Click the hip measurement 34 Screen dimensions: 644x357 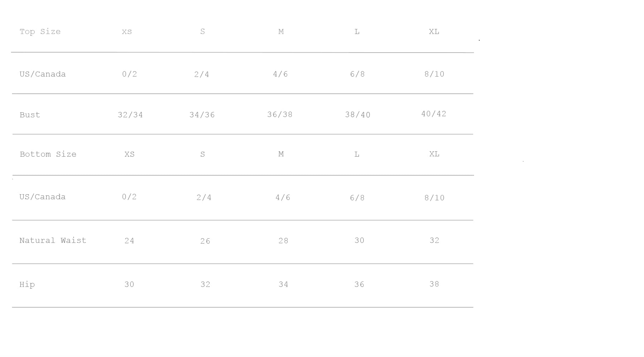point(283,285)
